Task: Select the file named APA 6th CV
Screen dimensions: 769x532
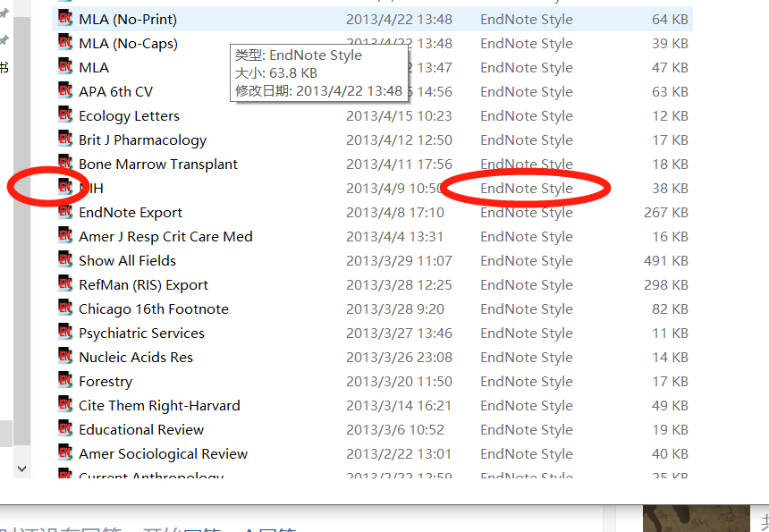Action: pyautogui.click(x=115, y=92)
